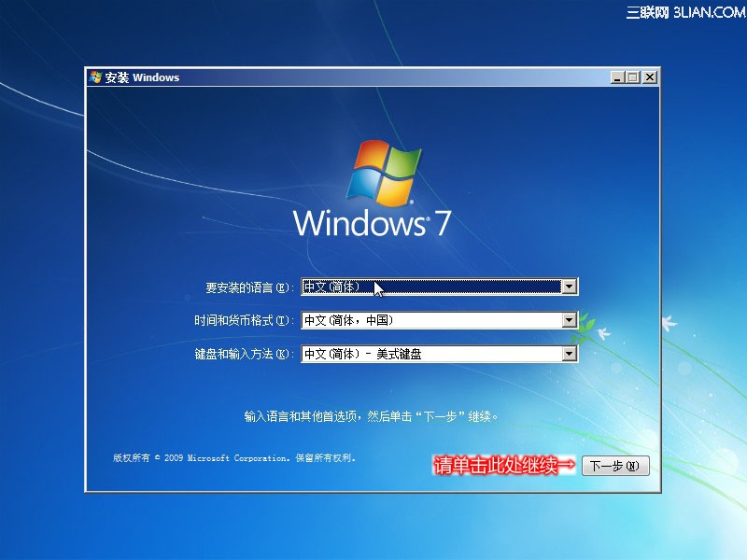Click the 下一步(N) button to continue
The height and width of the screenshot is (560, 747).
[615, 466]
